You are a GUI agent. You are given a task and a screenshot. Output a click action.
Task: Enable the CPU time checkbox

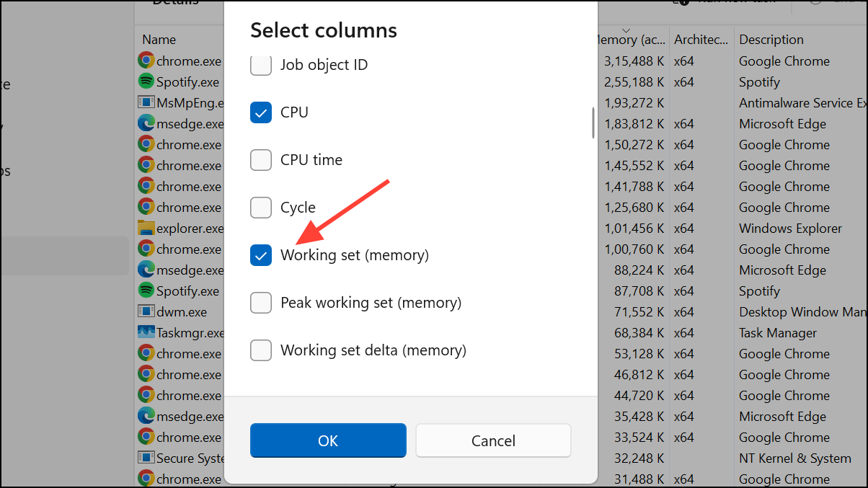click(x=260, y=160)
